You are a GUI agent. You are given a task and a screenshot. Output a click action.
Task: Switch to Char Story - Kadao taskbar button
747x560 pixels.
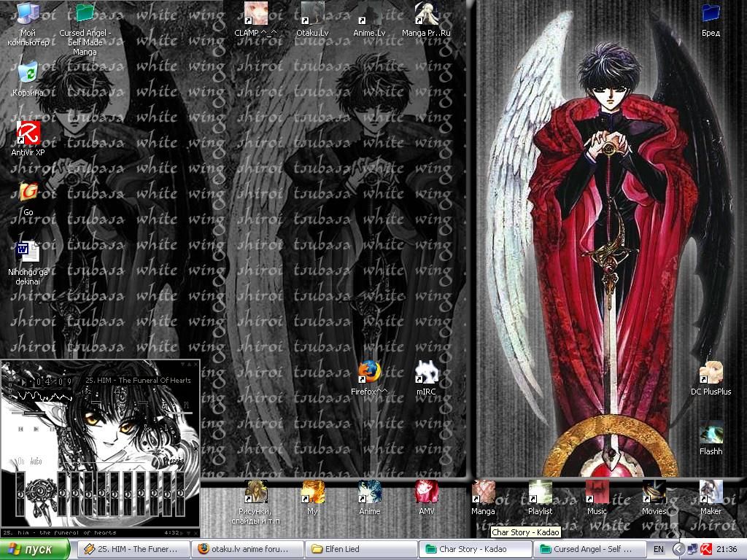474,549
